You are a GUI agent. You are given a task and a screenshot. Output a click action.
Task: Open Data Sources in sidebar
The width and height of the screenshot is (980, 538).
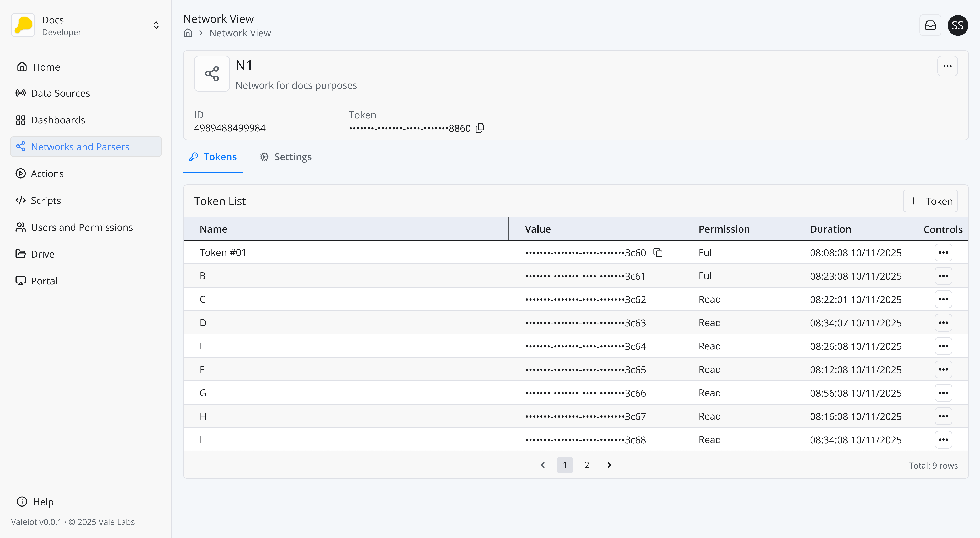(x=60, y=93)
